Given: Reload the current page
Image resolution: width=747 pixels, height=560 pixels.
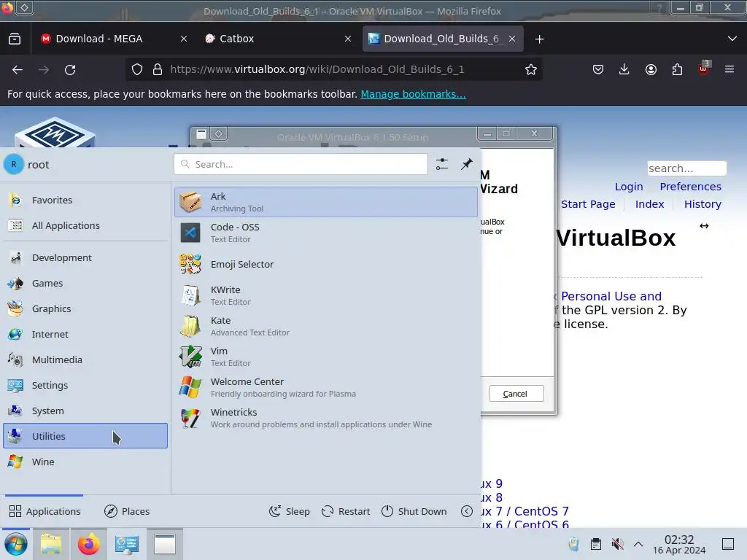Looking at the screenshot, I should pos(70,69).
